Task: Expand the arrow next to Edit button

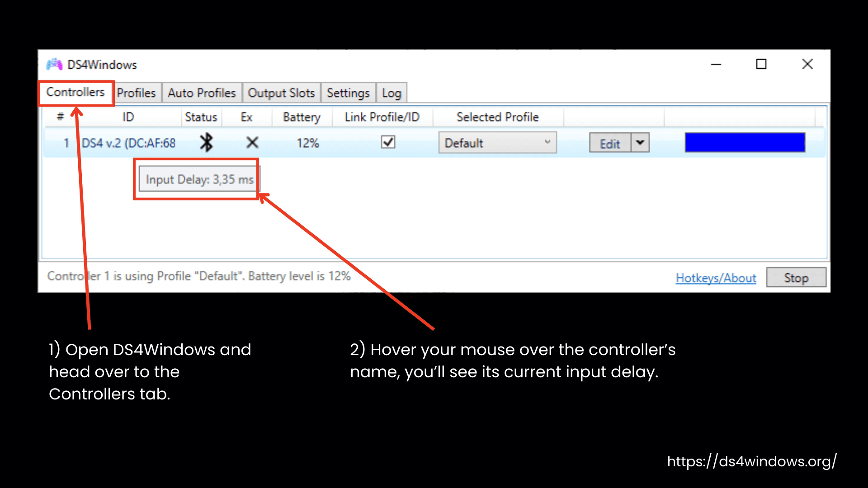Action: tap(640, 143)
